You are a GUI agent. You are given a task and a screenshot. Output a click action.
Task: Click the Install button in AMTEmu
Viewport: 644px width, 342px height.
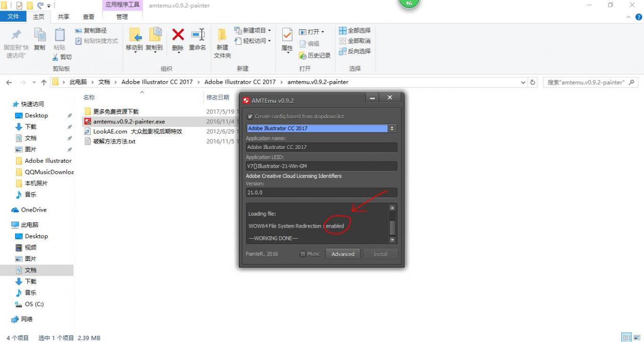380,254
